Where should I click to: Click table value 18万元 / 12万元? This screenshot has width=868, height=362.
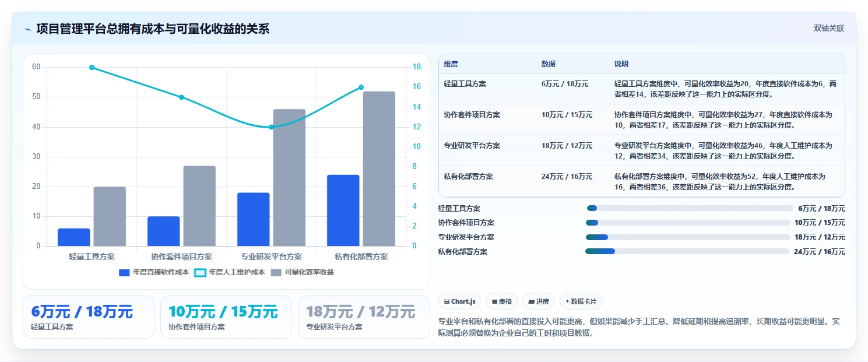click(x=567, y=146)
